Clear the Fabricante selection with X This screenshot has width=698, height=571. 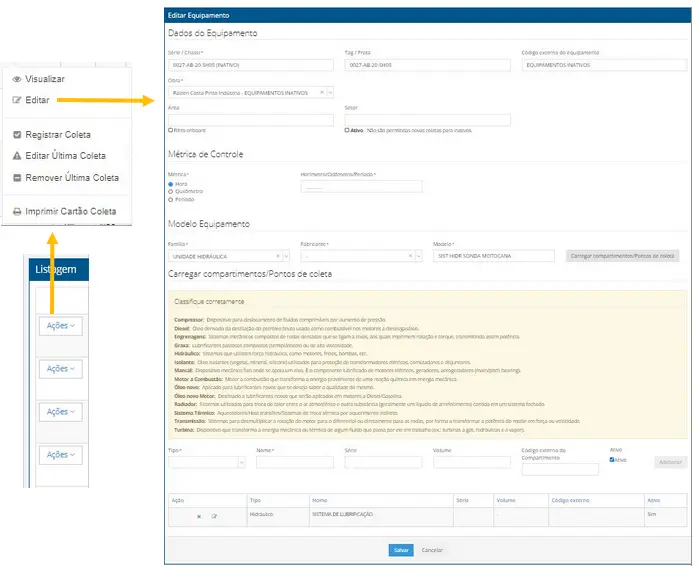[x=410, y=256]
